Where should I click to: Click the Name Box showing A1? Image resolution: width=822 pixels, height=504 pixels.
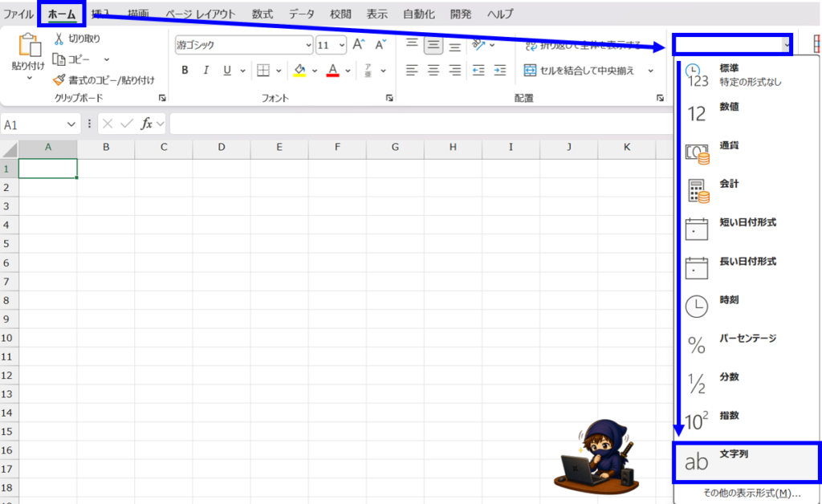click(40, 124)
